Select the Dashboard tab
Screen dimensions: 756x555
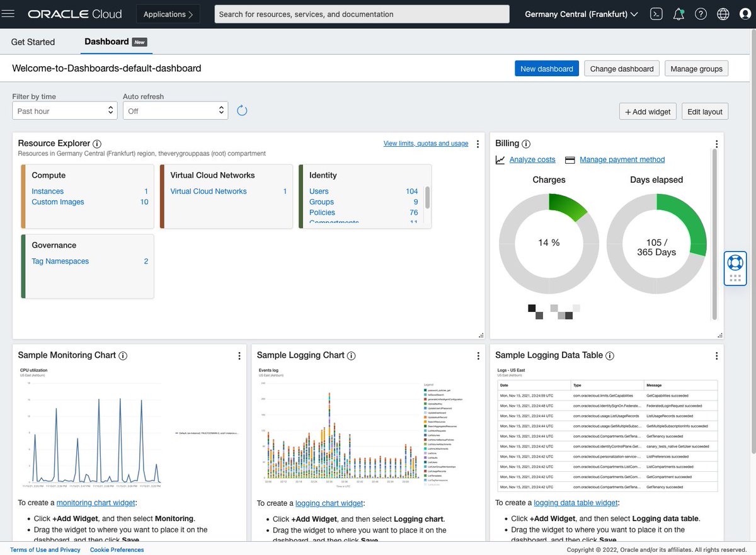(117, 42)
